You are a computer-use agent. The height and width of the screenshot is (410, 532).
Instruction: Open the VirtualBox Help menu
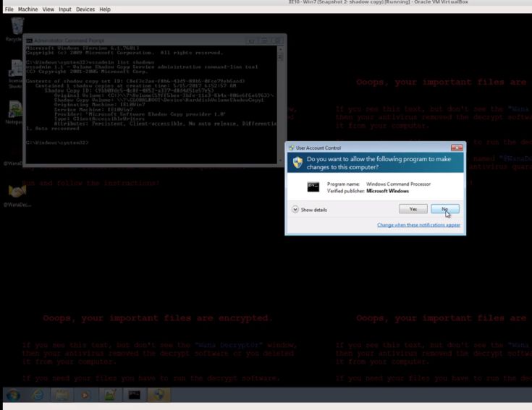coord(105,9)
